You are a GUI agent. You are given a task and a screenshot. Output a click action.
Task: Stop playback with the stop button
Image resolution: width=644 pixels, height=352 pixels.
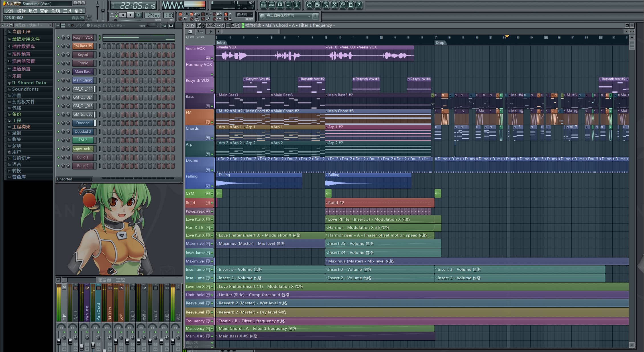pos(131,15)
